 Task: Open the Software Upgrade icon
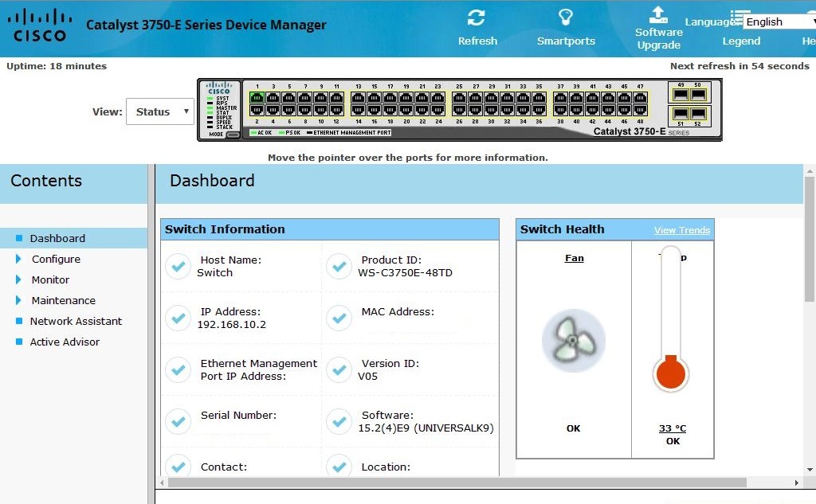pyautogui.click(x=658, y=14)
